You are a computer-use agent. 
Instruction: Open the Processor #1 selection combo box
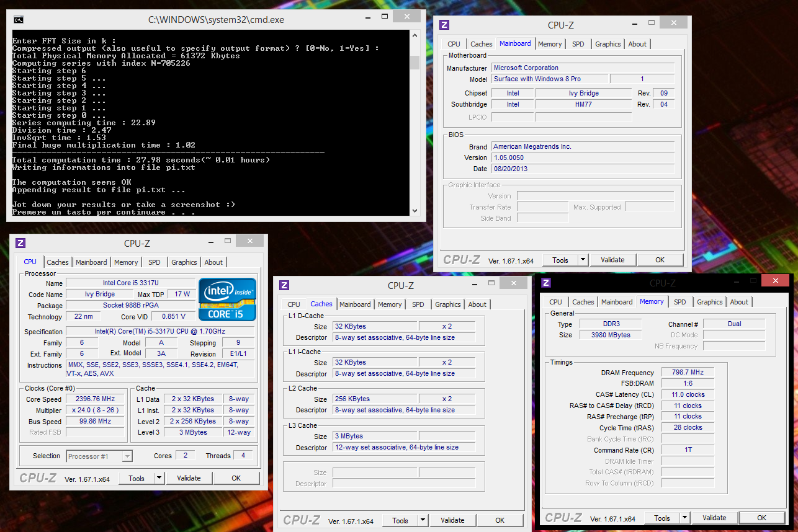[99, 456]
